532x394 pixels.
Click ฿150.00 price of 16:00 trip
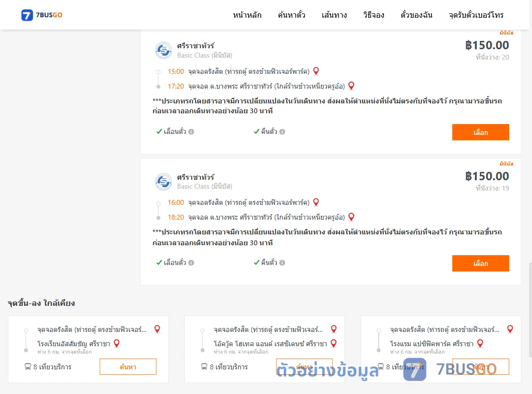[x=487, y=176]
